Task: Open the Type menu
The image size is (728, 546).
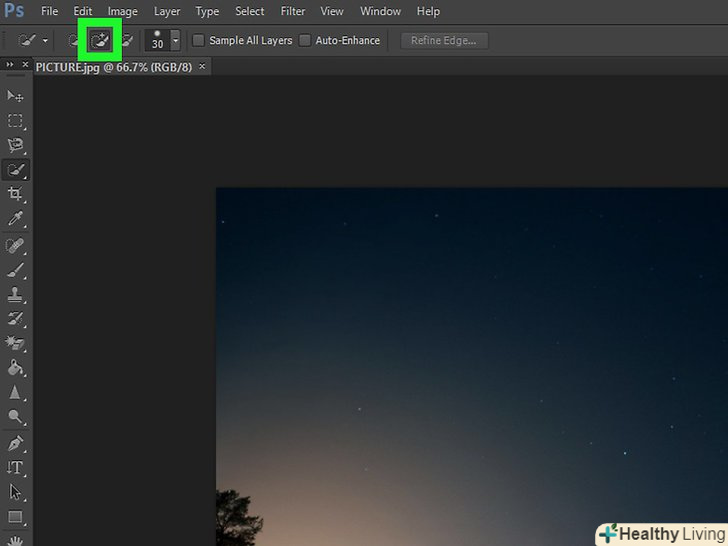Action: coord(207,11)
